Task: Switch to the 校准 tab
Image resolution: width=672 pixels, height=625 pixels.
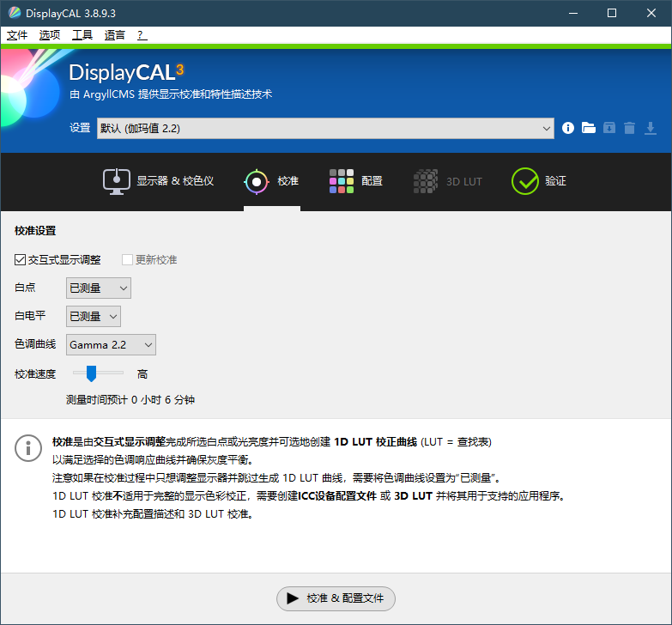Action: tap(272, 181)
